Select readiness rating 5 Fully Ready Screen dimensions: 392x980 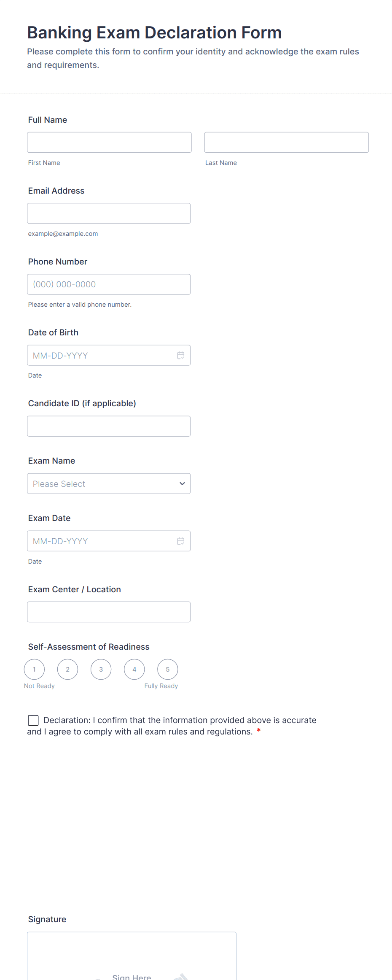pos(167,669)
